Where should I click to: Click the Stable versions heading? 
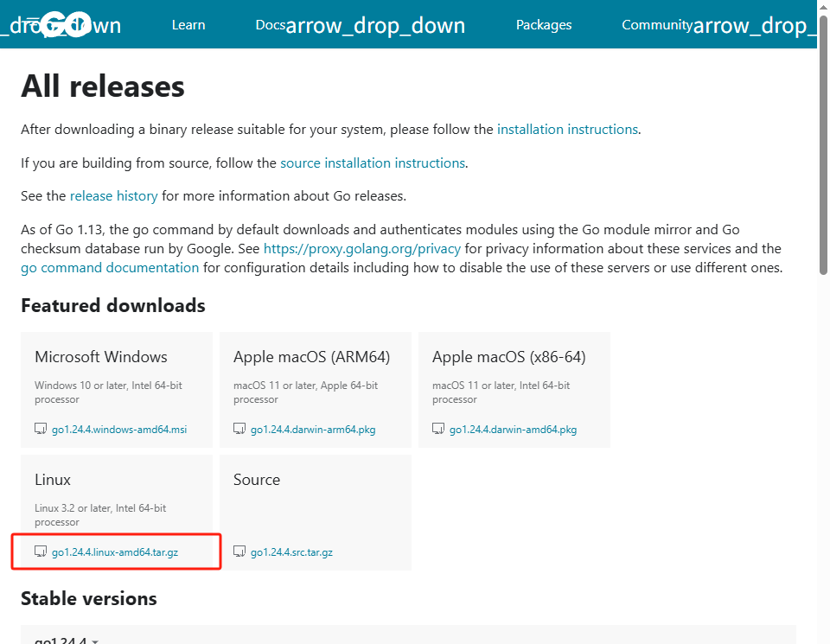click(89, 598)
